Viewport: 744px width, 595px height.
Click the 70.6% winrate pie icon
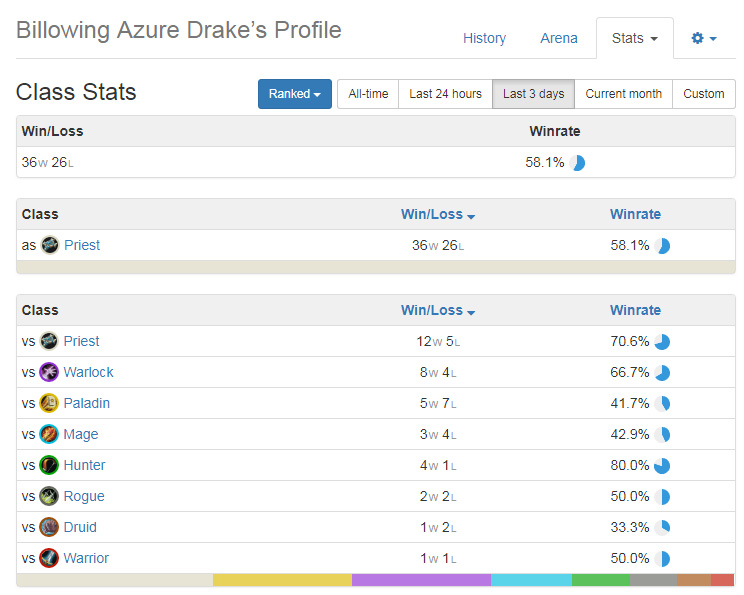pos(662,342)
